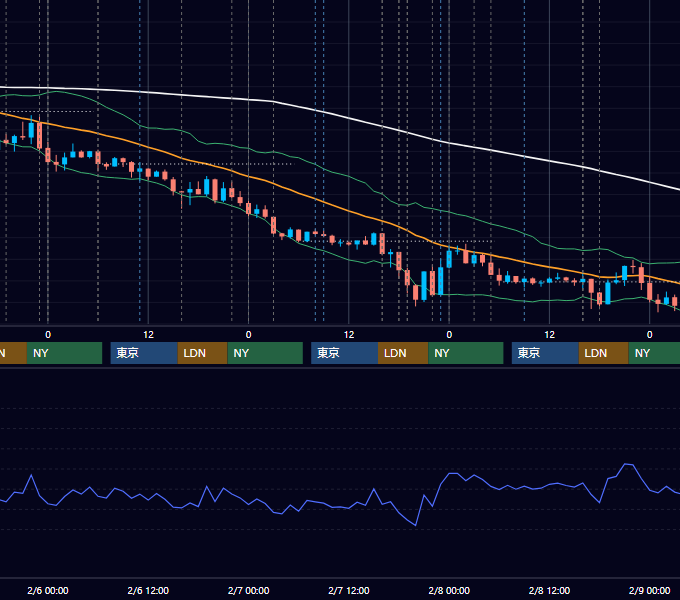Select the 東京 session bar for 2/7
Screen dimensions: 680x600
click(344, 353)
